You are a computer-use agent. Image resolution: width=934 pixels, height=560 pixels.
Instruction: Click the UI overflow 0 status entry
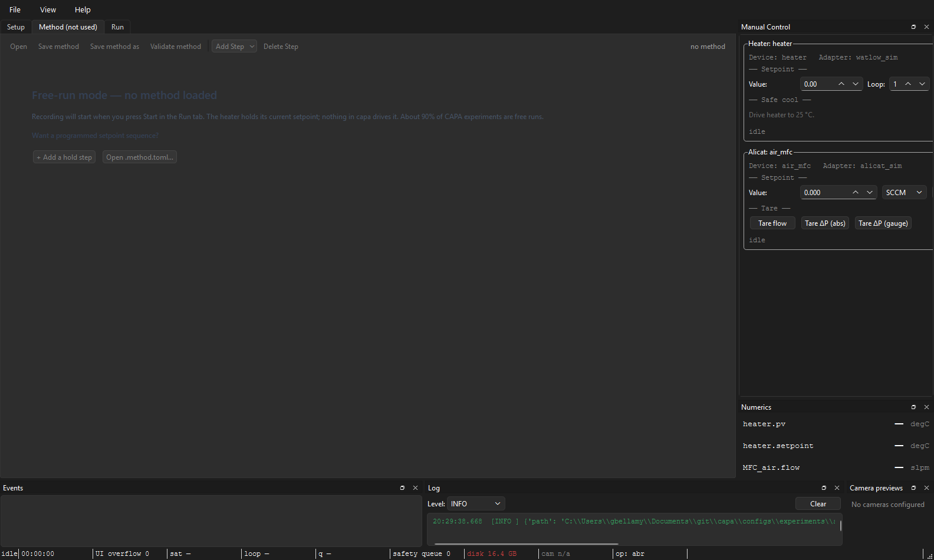122,554
